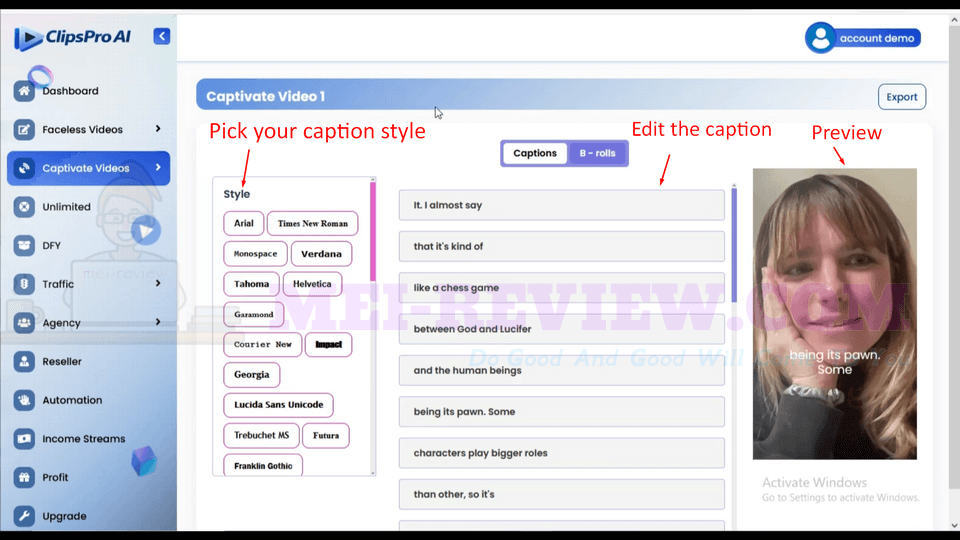Viewport: 960px width, 540px height.
Task: Edit the caption "like a chess game"
Action: point(561,288)
